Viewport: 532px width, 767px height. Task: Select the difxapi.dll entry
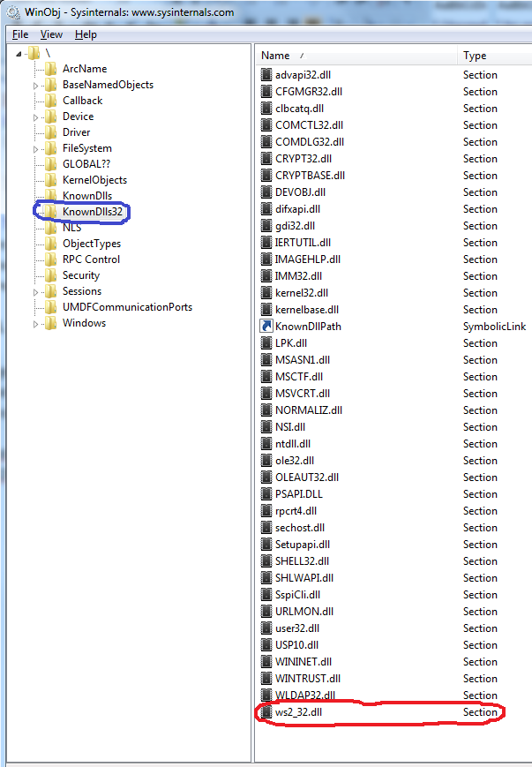coord(298,209)
